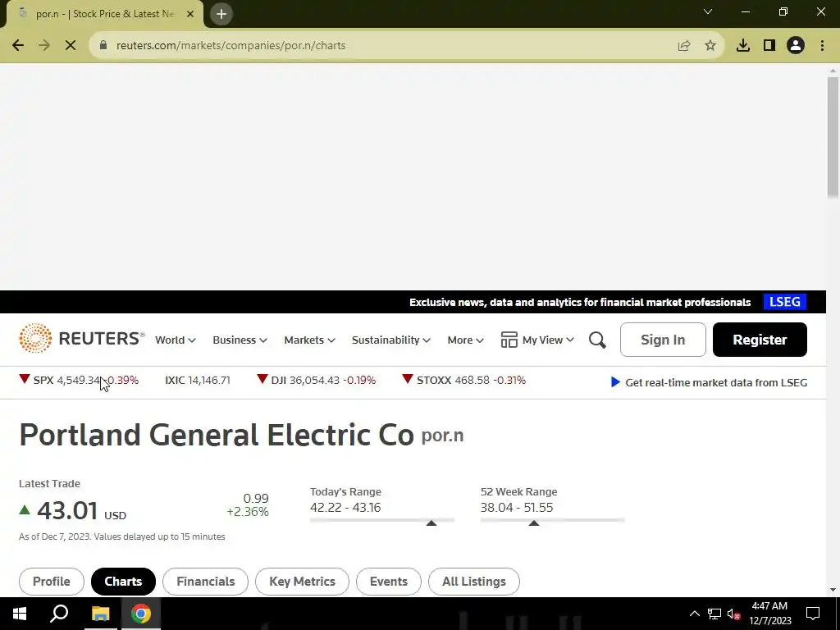The image size is (840, 630).
Task: Open Windows taskbar search
Action: [x=59, y=614]
